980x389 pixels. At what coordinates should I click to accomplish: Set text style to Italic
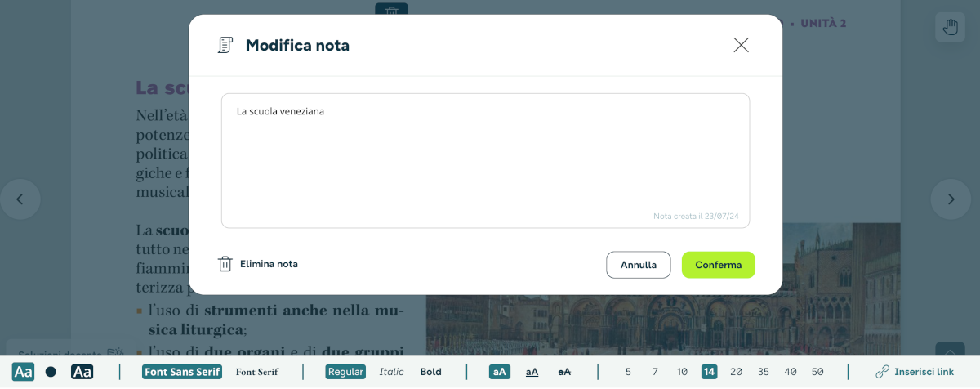point(391,372)
